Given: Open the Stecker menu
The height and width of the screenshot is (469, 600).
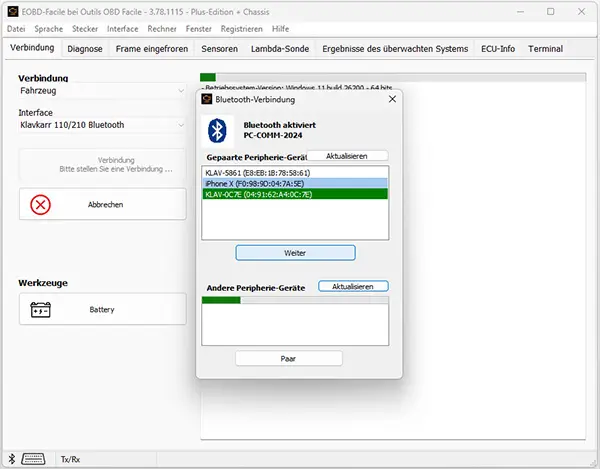Looking at the screenshot, I should [85, 29].
